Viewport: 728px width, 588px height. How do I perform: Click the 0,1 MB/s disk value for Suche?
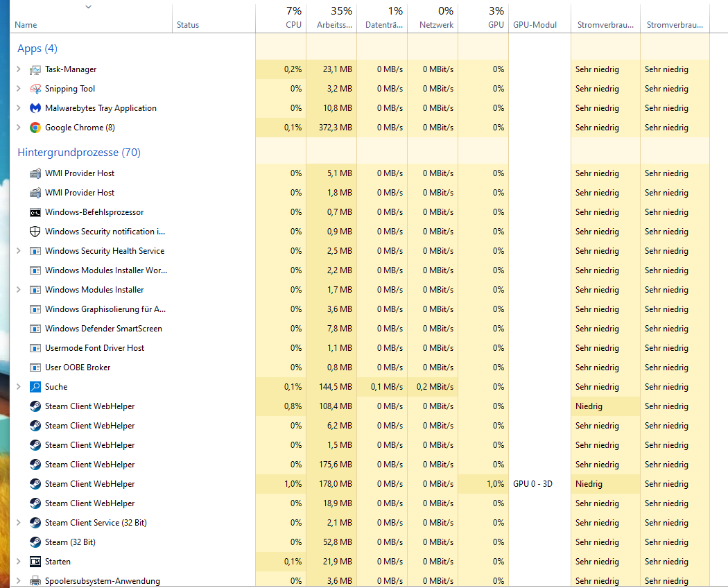[387, 387]
